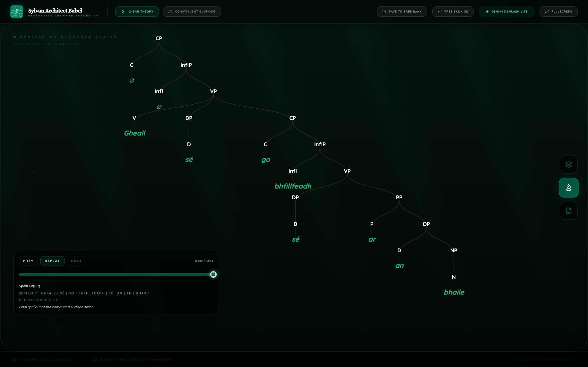Click the 'Gheall' verb leaf
Image resolution: width=588 pixels, height=367 pixels.
pos(135,133)
